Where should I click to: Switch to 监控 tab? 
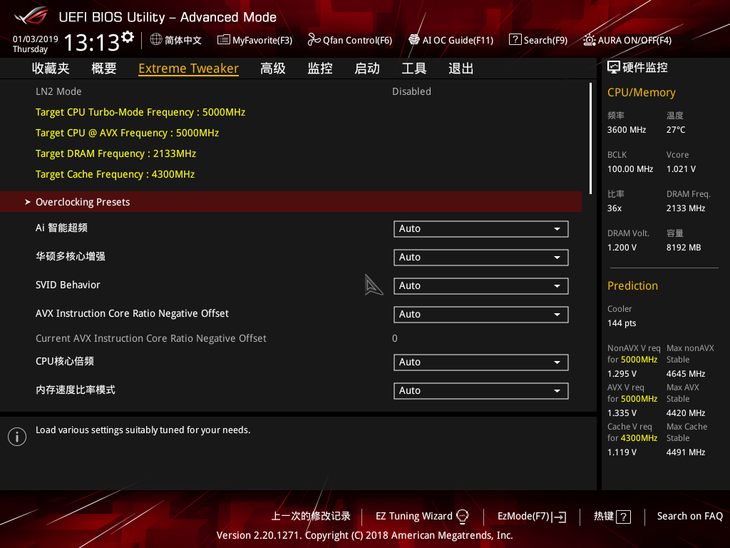tap(320, 68)
